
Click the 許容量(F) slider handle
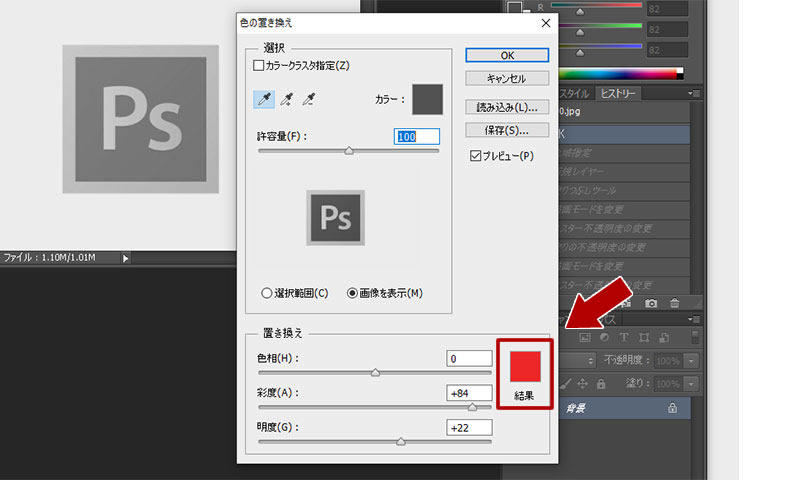349,150
